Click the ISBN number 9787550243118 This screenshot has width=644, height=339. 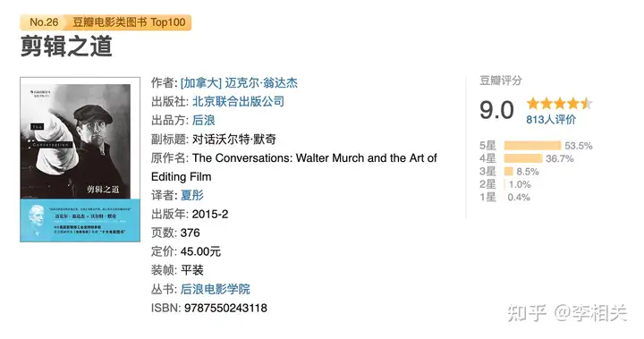225,308
